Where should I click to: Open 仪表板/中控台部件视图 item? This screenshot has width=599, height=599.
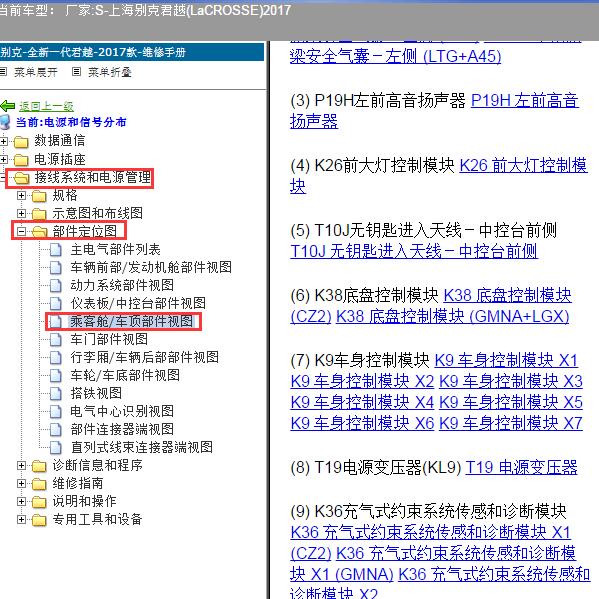point(138,304)
